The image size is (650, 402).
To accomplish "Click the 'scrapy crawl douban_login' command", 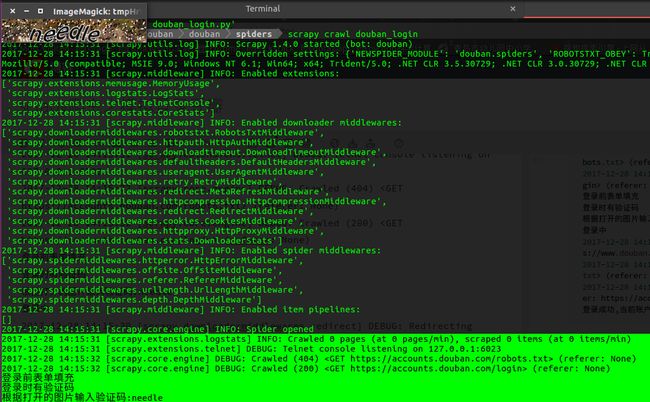I will tap(353, 34).
